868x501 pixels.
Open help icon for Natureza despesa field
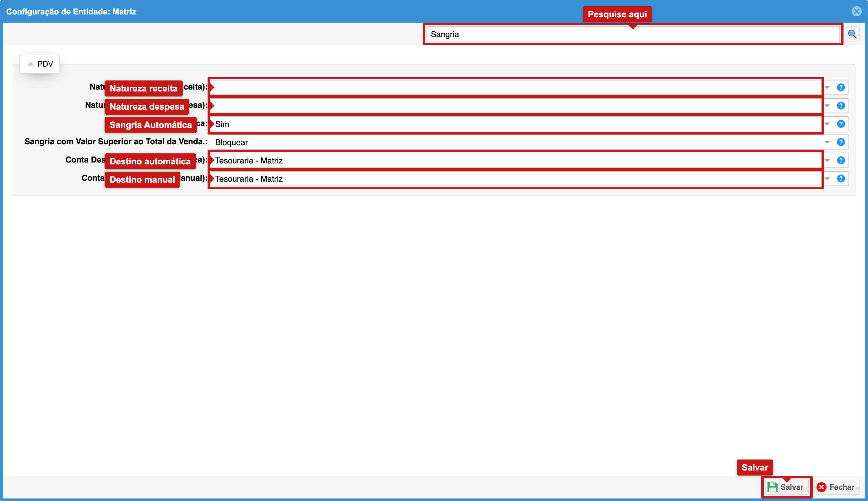click(x=841, y=106)
